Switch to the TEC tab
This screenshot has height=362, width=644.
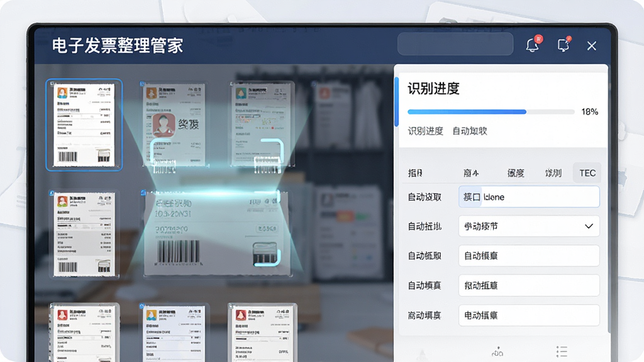pos(587,173)
